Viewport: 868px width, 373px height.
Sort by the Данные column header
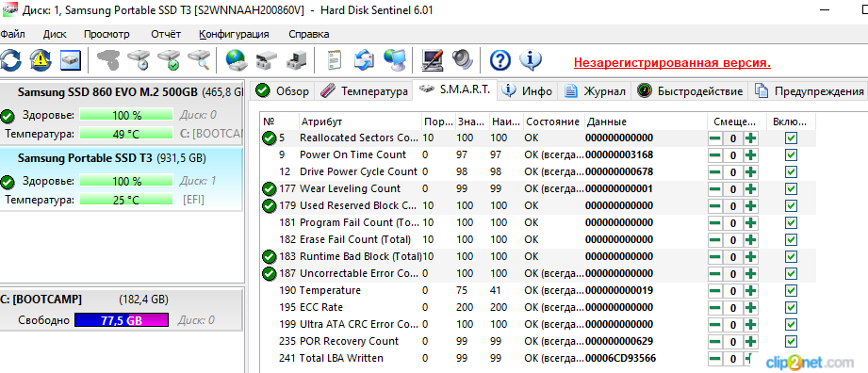646,122
